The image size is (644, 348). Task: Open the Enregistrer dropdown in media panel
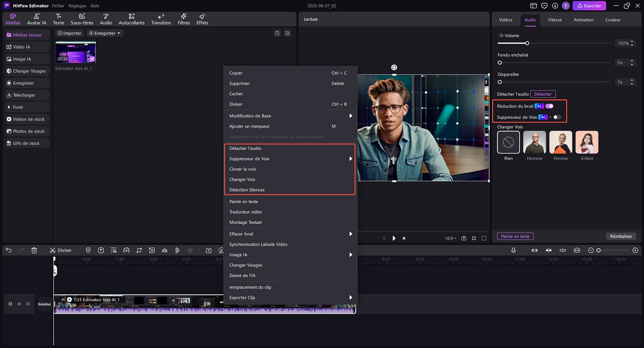[x=105, y=33]
